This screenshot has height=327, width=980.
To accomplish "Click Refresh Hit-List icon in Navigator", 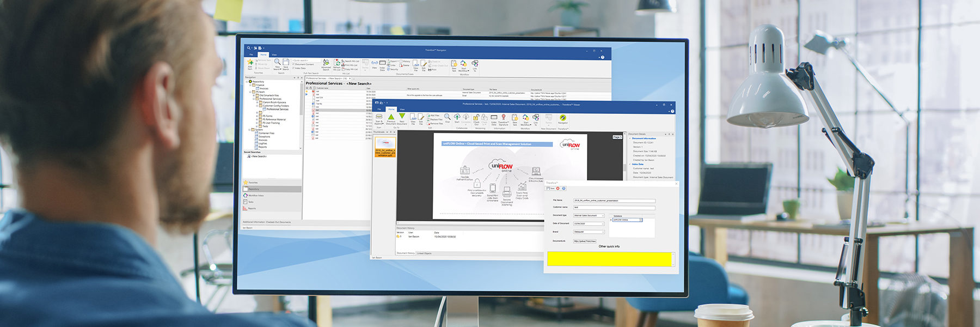I will tap(336, 62).
